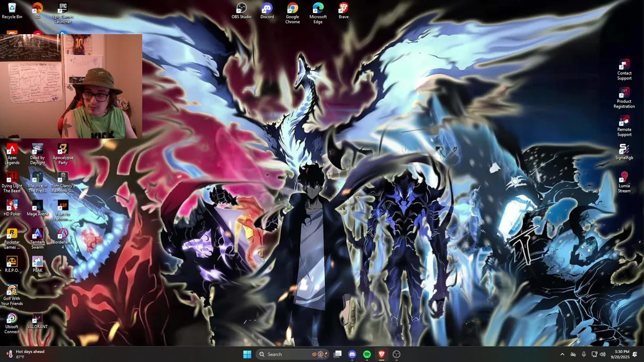Image resolution: width=644 pixels, height=362 pixels.
Task: Switch to Discord on the taskbar
Action: [x=352, y=354]
